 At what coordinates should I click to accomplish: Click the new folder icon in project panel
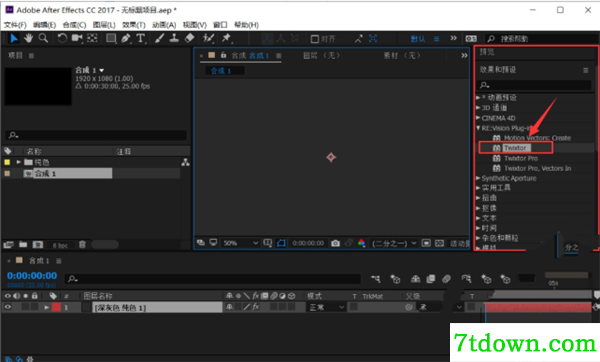(23, 245)
